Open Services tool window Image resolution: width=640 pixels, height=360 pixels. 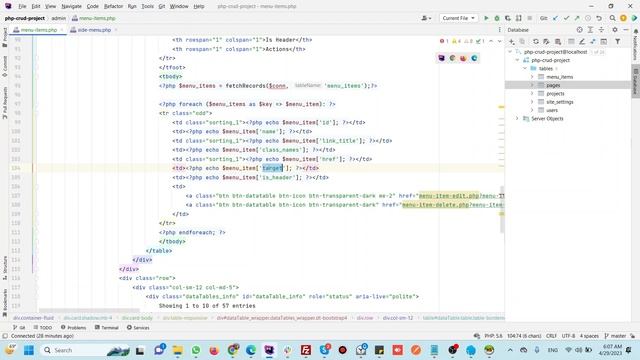[x=138, y=327]
